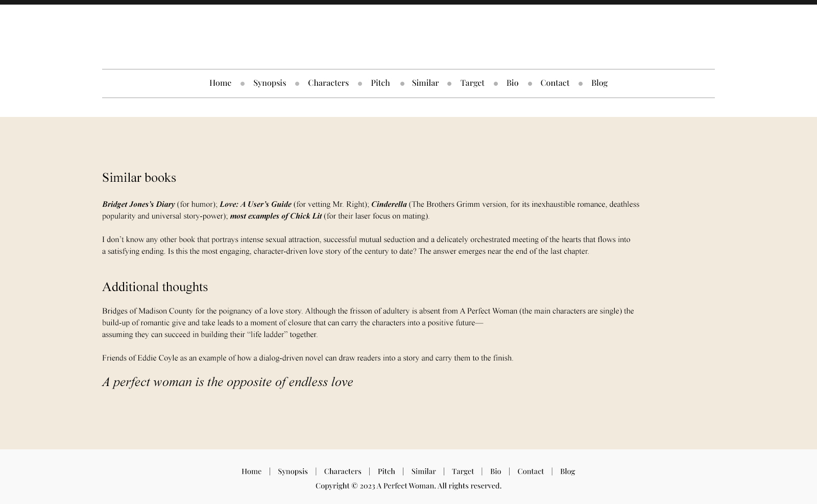
Task: Click the footer Similar link
Action: coord(423,471)
